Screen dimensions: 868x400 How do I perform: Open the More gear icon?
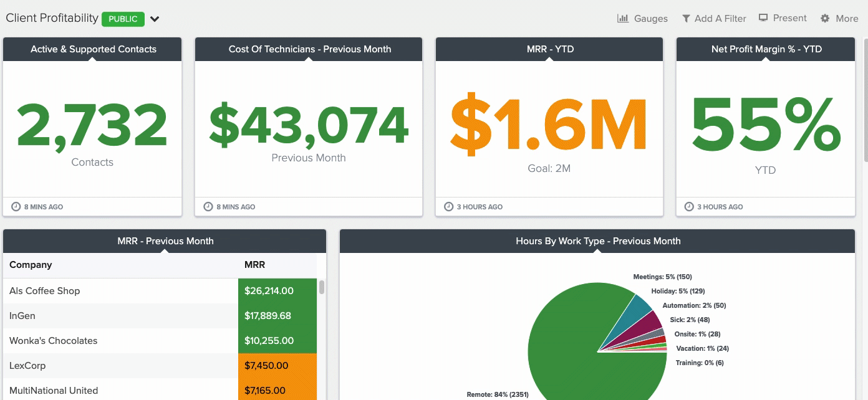pos(825,19)
